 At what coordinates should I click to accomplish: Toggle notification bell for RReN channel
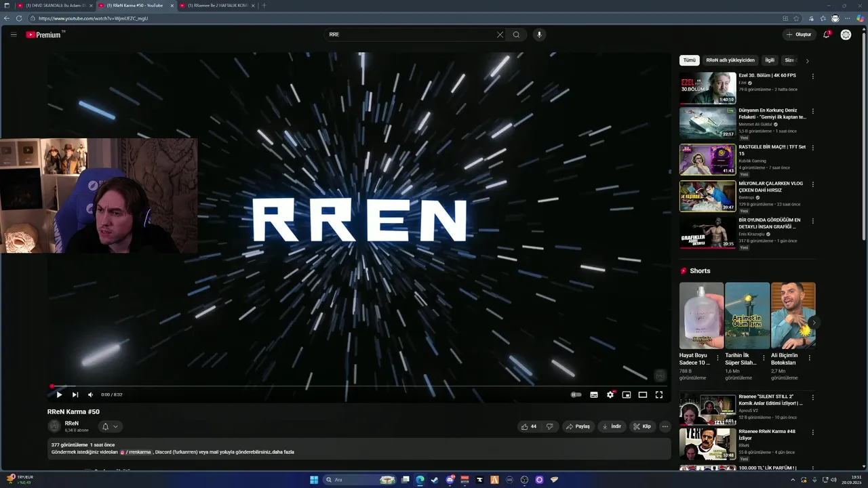tap(110, 426)
